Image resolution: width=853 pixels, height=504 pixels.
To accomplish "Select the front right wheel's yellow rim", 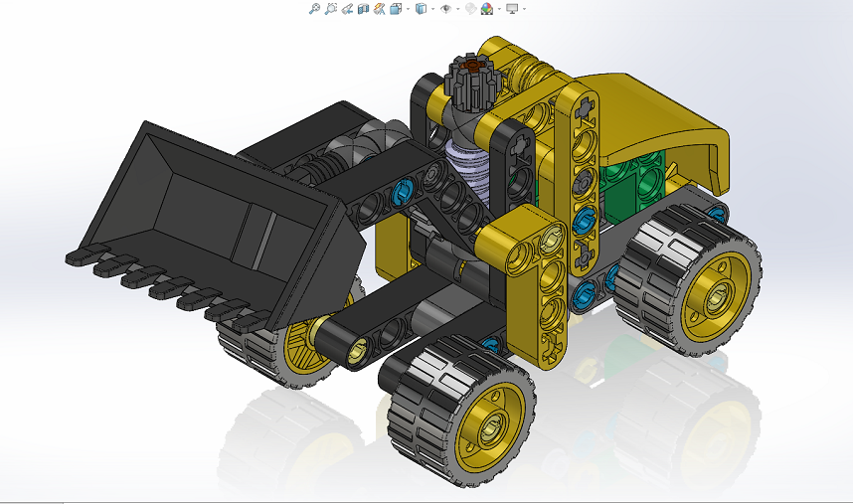I will [x=489, y=427].
